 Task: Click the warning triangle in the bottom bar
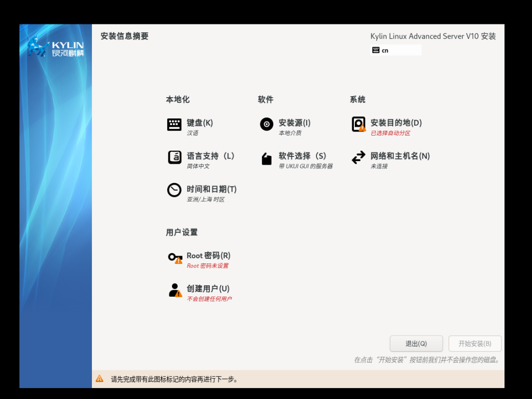coord(99,379)
